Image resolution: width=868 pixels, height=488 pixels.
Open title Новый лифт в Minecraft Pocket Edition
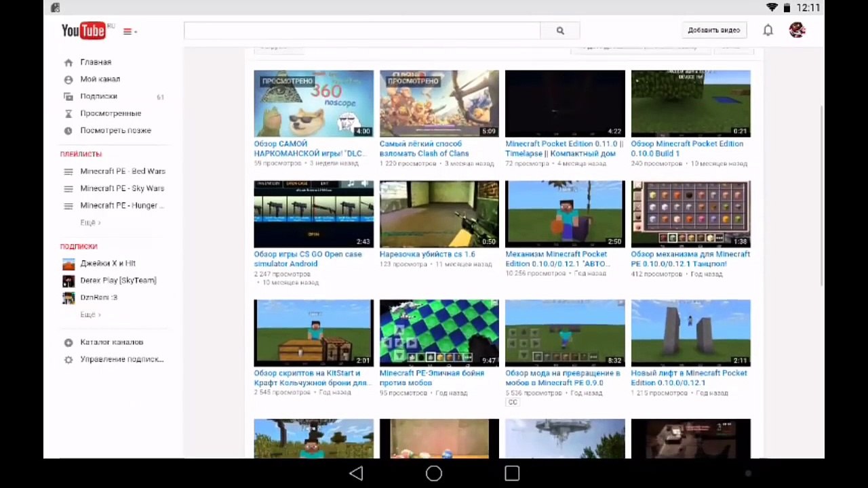(x=689, y=378)
